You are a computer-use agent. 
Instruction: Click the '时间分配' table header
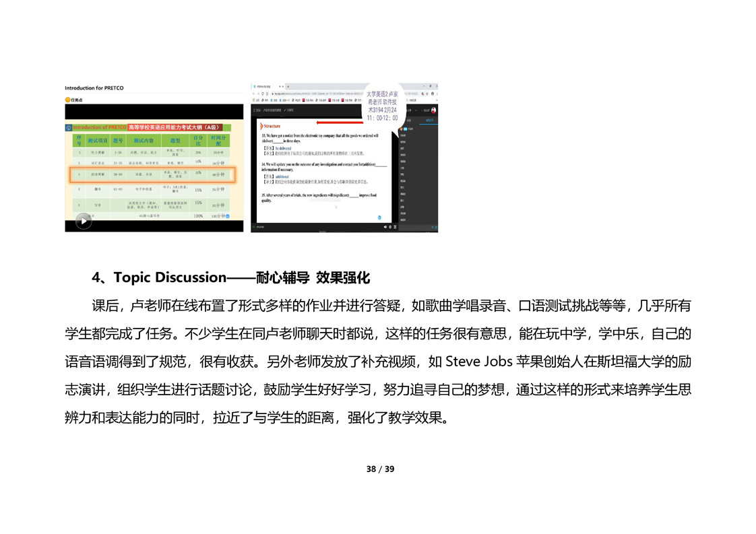218,140
